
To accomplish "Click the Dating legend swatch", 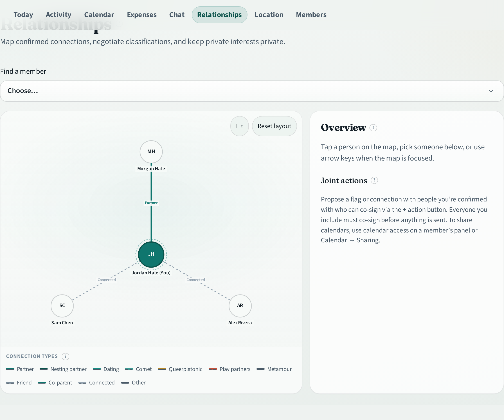I will tap(97, 369).
